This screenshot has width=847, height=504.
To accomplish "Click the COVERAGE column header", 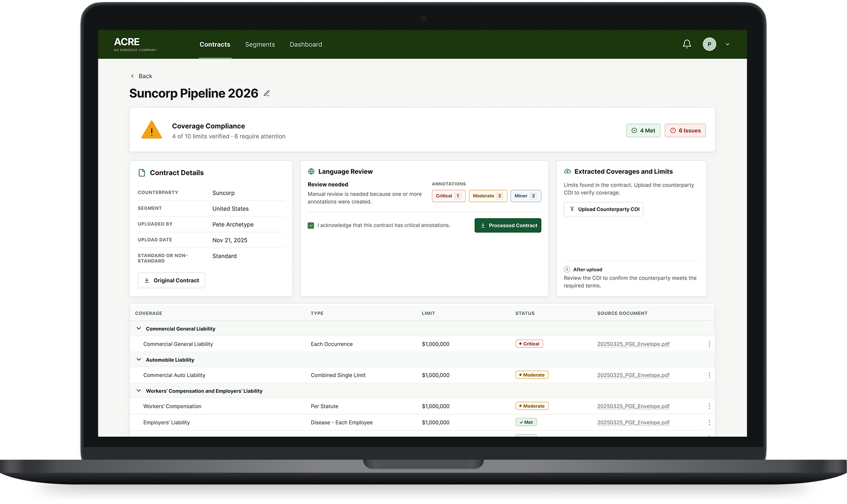I will tap(149, 313).
